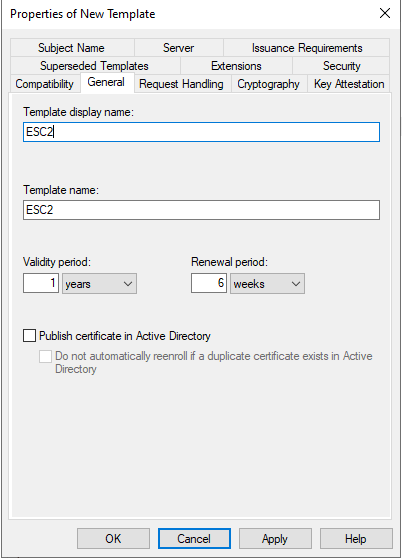Screen dimensions: 402x558
Task: Close the Properties of New Template window
Action: (385, 14)
